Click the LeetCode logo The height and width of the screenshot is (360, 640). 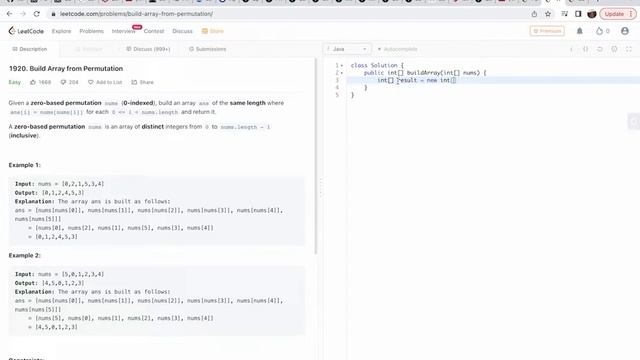(26, 31)
